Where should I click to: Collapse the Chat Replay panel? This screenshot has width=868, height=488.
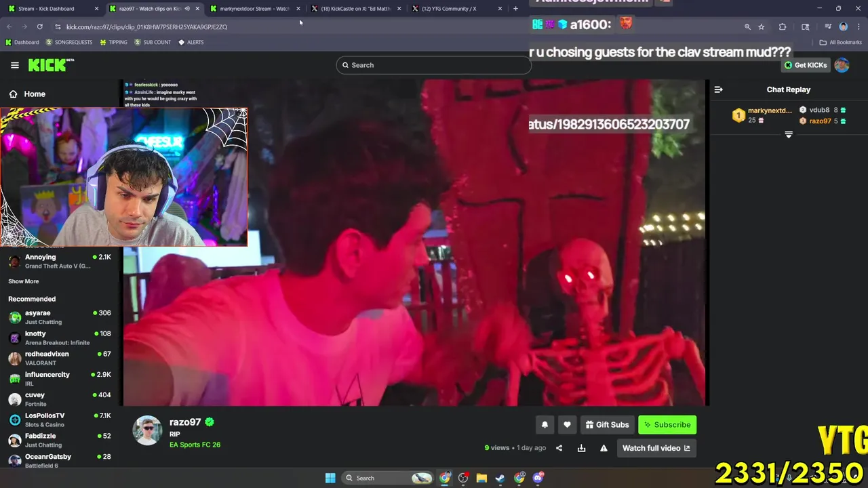(x=719, y=89)
